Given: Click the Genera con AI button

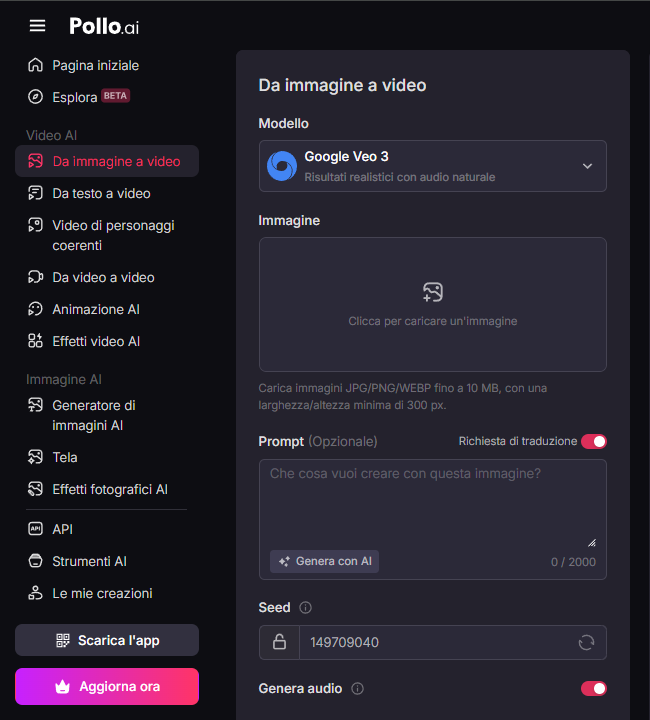Looking at the screenshot, I should pos(324,561).
